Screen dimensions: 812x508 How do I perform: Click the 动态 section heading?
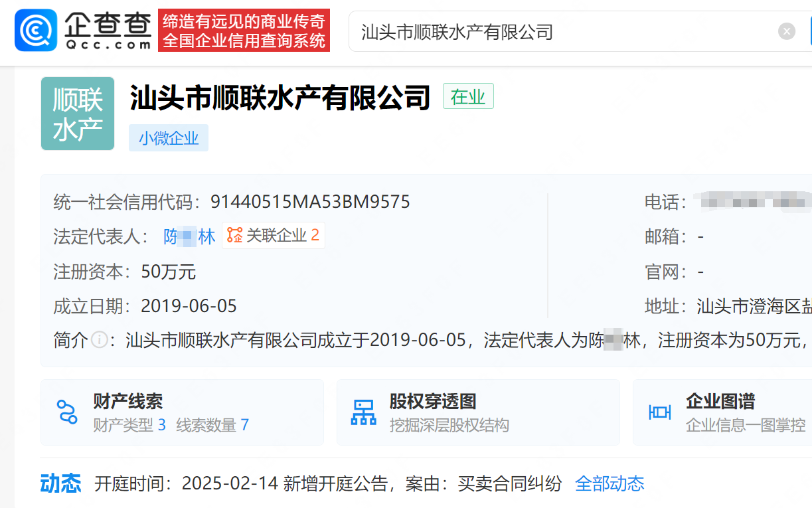[60, 483]
